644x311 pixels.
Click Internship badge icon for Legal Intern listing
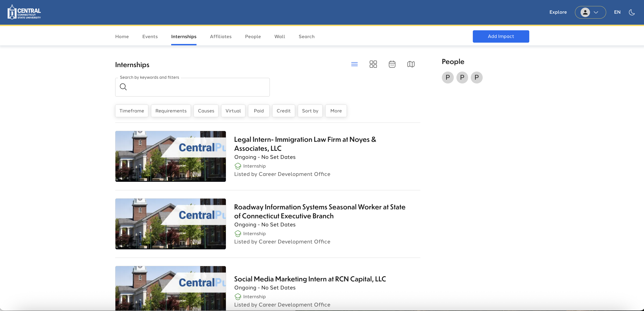coord(238,166)
